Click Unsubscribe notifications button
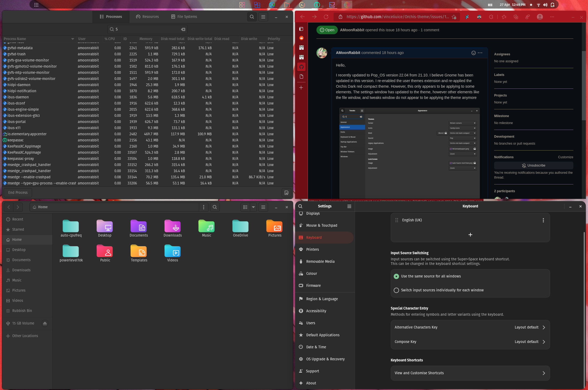Screen dimensions: 588x390 (533, 165)
